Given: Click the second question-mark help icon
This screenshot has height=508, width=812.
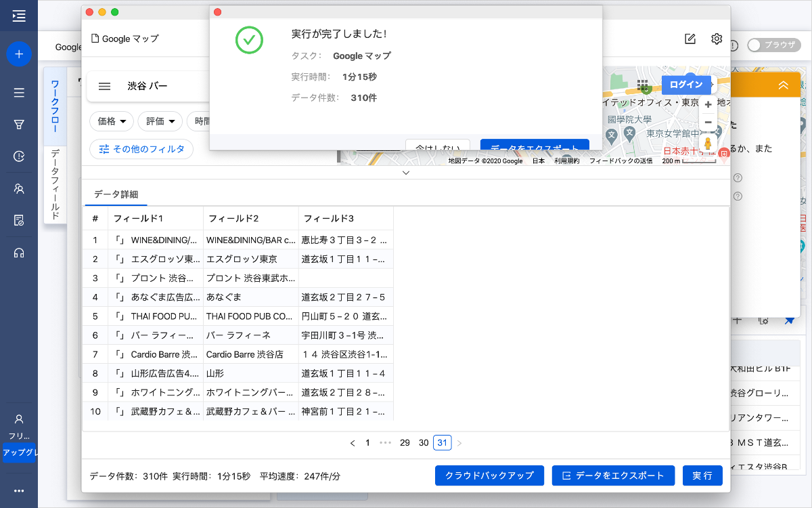Looking at the screenshot, I should pyautogui.click(x=738, y=196).
